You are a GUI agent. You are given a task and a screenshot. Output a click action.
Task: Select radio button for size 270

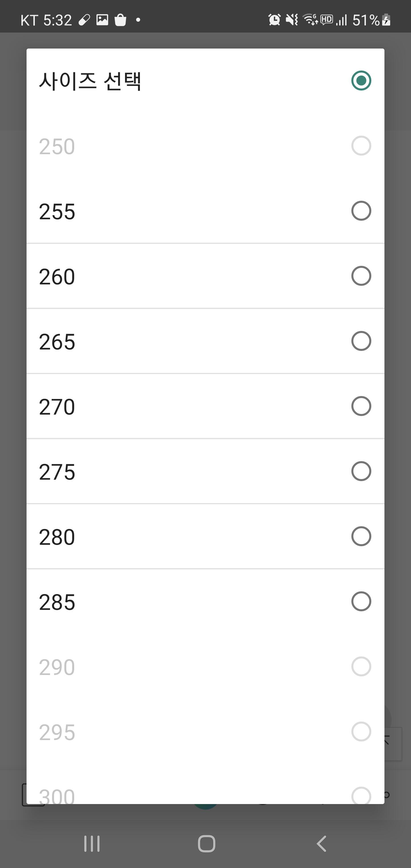361,406
